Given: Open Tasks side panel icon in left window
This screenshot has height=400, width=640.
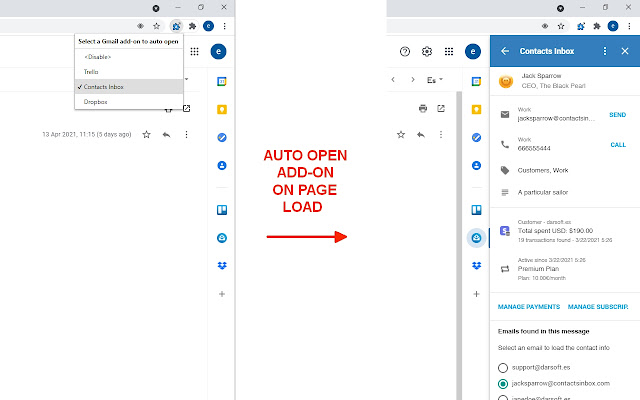Looking at the screenshot, I should coord(222,138).
